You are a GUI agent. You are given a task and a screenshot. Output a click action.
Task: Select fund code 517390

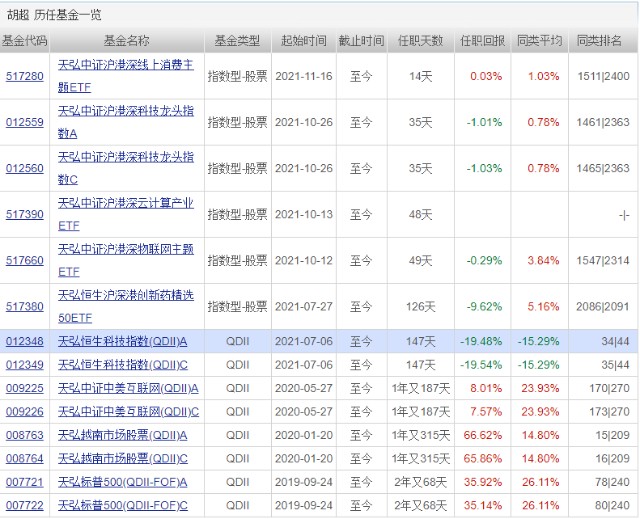click(24, 215)
